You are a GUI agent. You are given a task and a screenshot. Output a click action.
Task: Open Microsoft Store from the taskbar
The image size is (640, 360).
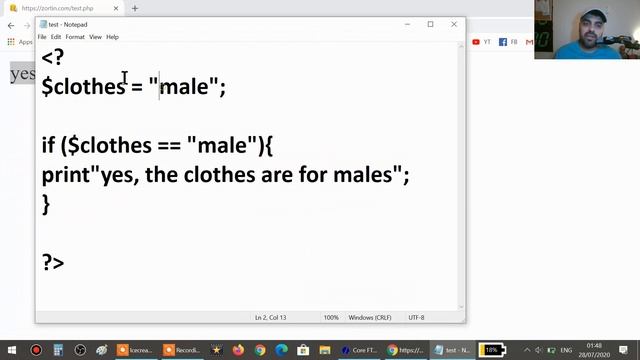[303, 350]
